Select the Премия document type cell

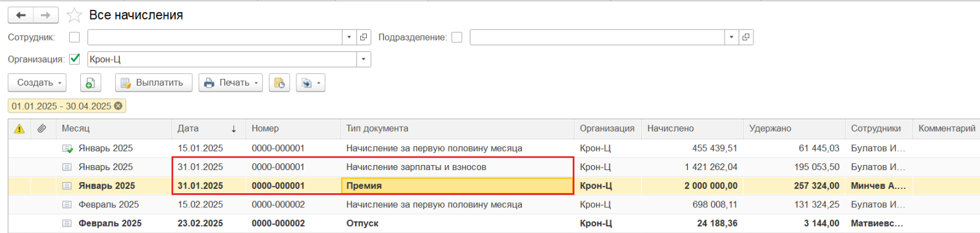coord(457,186)
